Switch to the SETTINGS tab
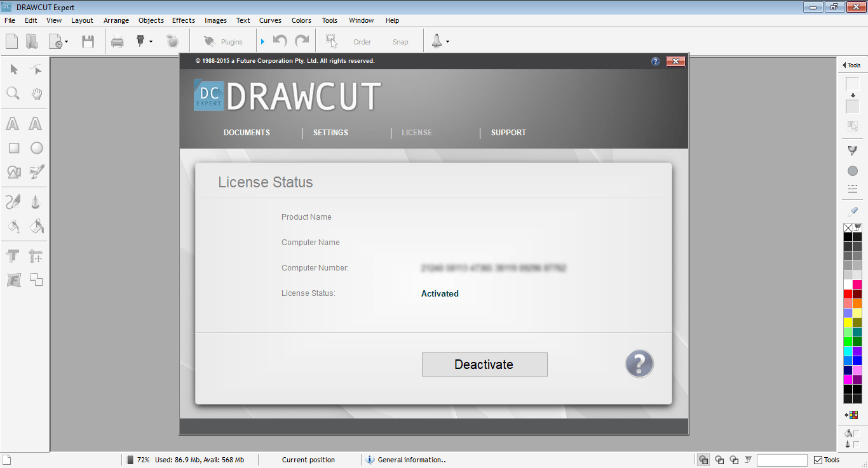This screenshot has height=468, width=868. coord(330,133)
